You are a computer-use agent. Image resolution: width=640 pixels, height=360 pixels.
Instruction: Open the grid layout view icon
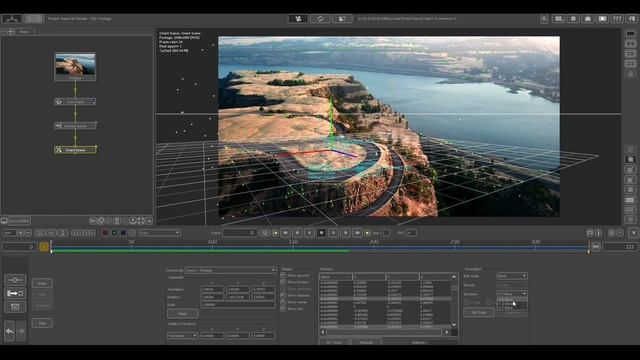tap(33, 19)
